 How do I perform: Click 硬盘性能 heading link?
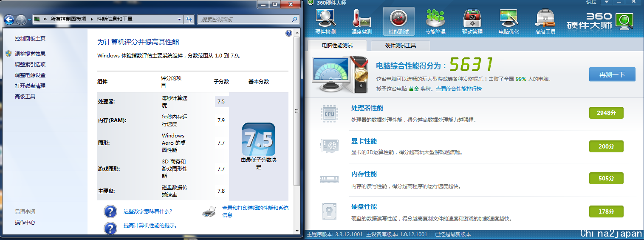(x=364, y=207)
